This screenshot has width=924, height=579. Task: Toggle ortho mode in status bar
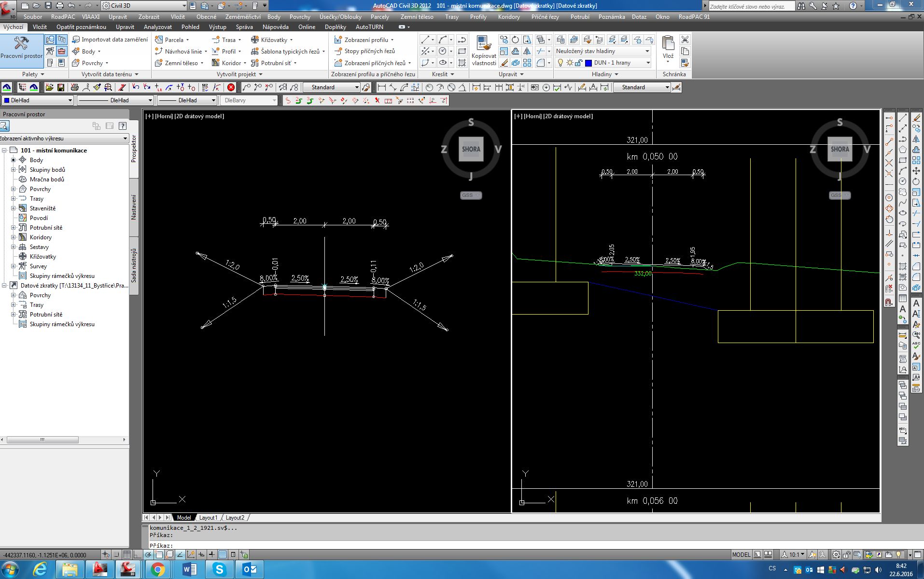pos(137,555)
